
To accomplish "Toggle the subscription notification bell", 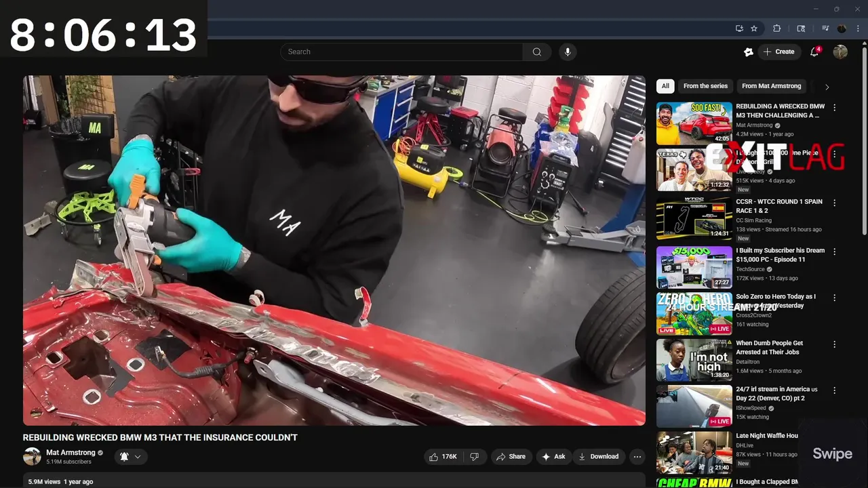I will (x=124, y=457).
